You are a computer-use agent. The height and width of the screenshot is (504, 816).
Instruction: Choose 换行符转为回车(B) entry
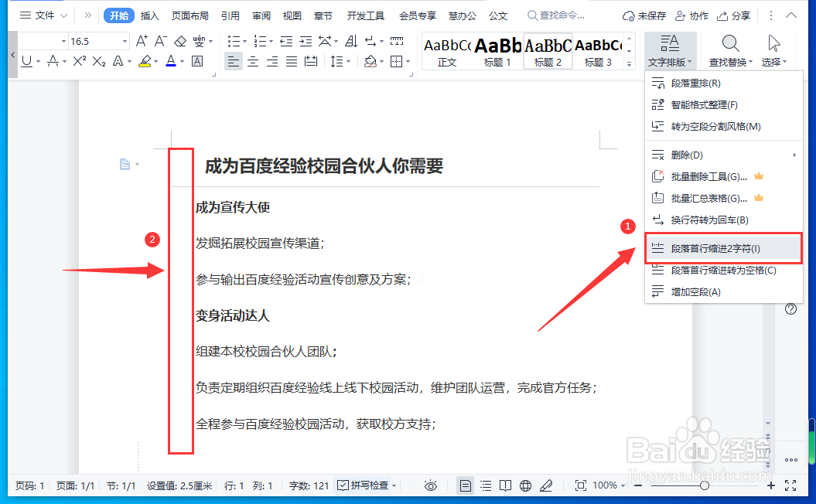tap(723, 220)
